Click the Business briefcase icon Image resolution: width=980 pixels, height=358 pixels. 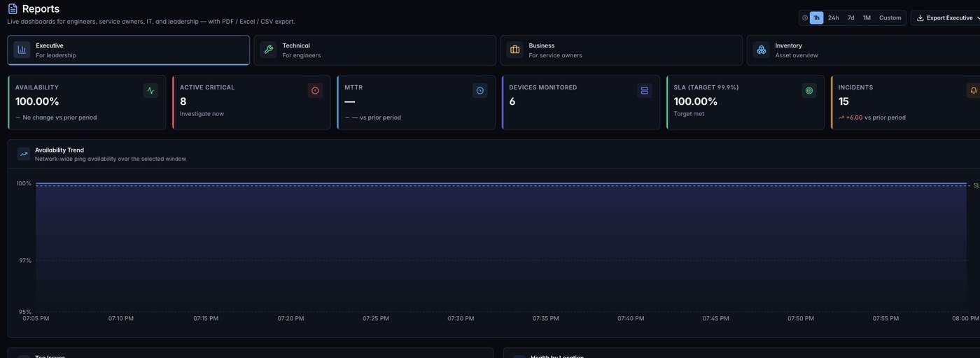point(514,50)
